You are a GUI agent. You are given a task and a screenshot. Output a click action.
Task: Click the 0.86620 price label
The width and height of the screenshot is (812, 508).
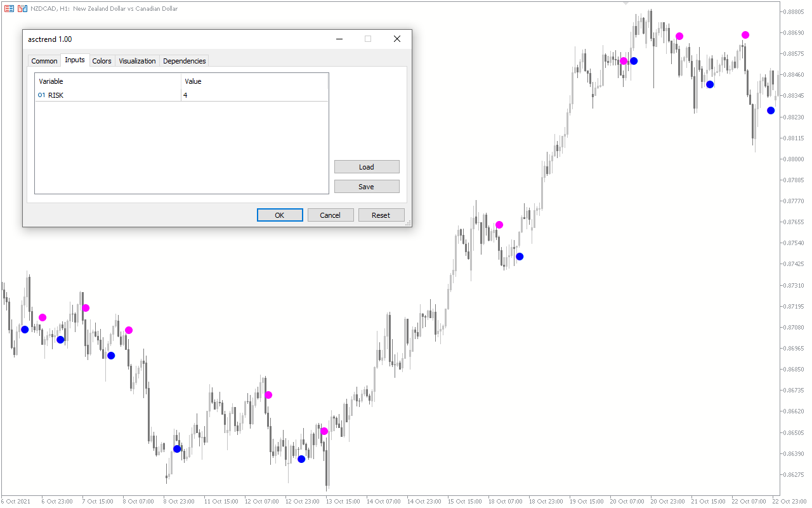795,411
